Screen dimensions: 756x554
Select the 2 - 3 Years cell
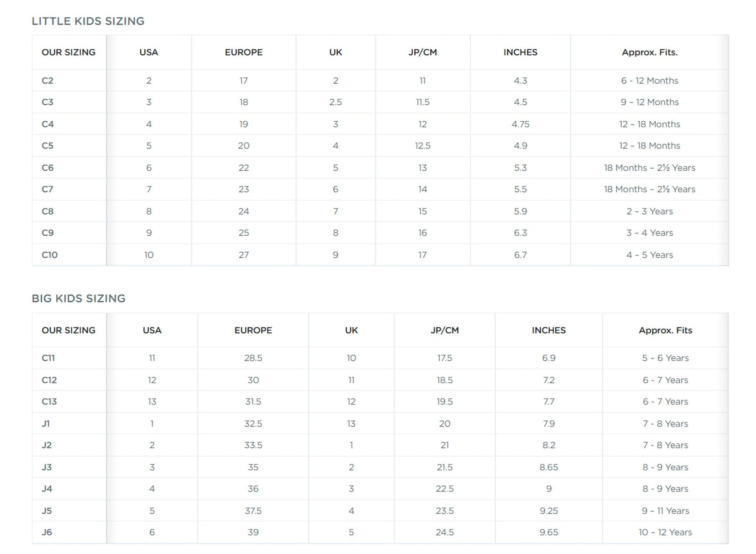649,211
